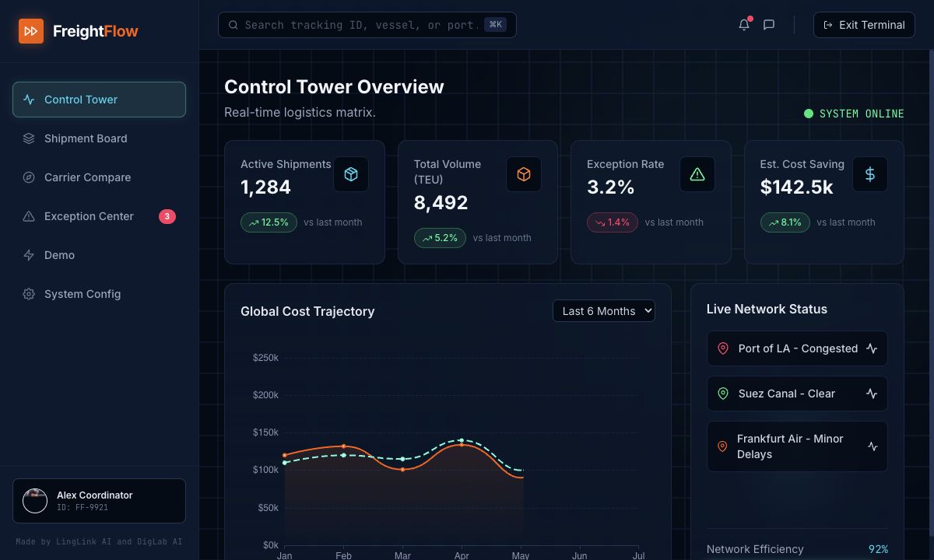Click the Exit Terminal button
Screen dimensions: 934x560
coord(864,25)
